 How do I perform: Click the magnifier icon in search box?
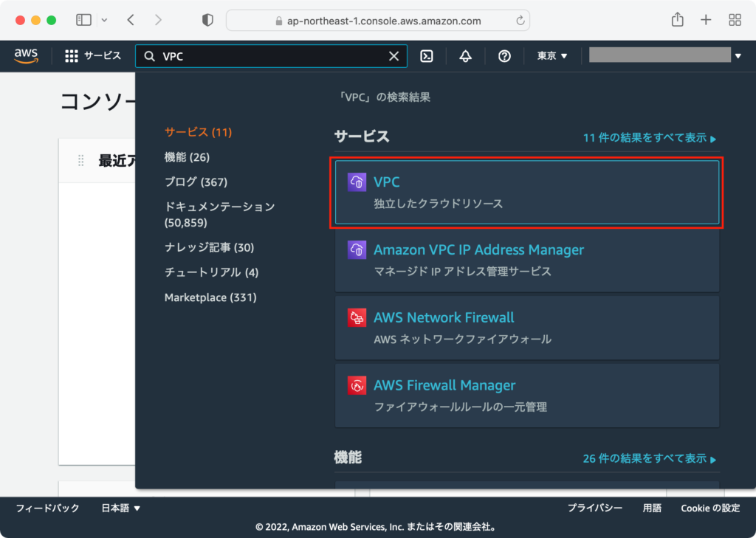point(150,56)
